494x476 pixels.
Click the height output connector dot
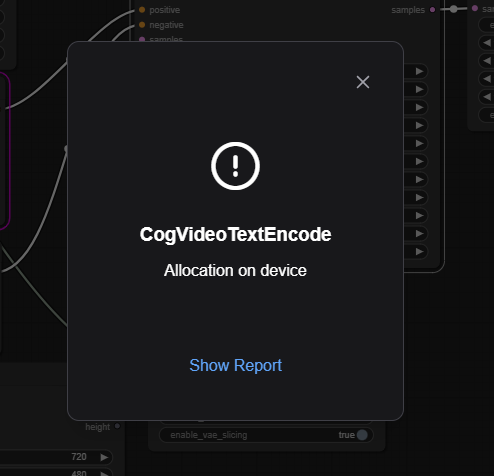point(117,426)
